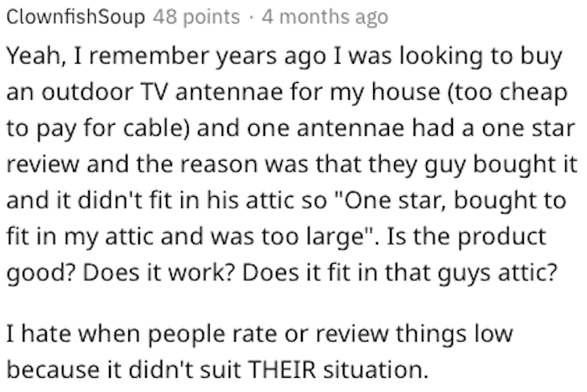587x392 pixels.
Task: Click the word 'review' on the fourth line
Action: (x=43, y=164)
